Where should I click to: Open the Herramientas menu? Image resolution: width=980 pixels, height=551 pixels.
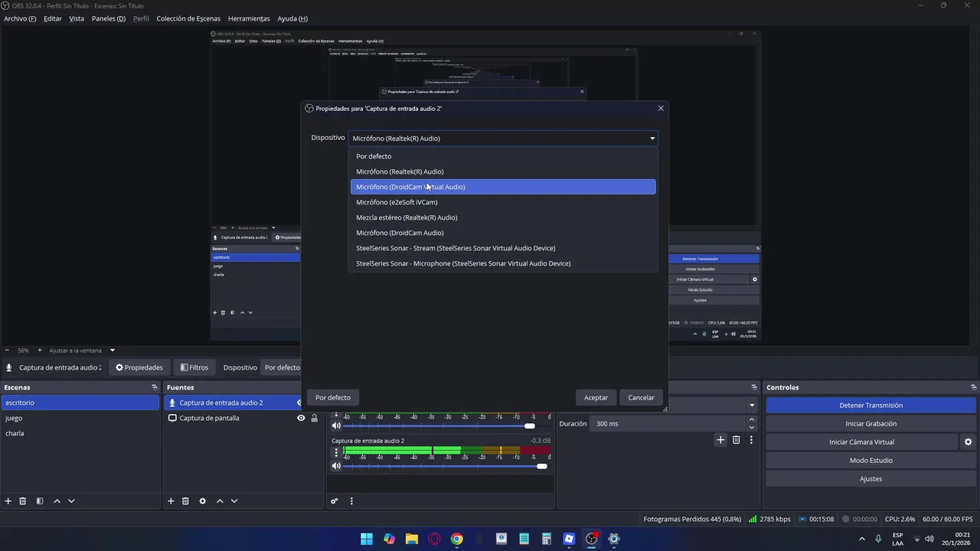point(249,18)
